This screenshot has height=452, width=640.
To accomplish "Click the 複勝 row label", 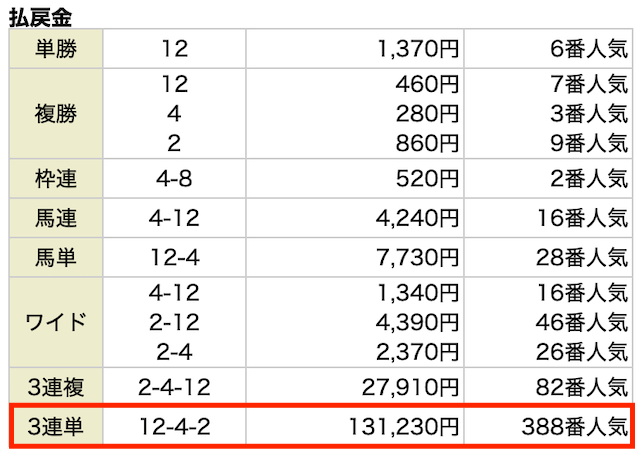I will pyautogui.click(x=56, y=113).
